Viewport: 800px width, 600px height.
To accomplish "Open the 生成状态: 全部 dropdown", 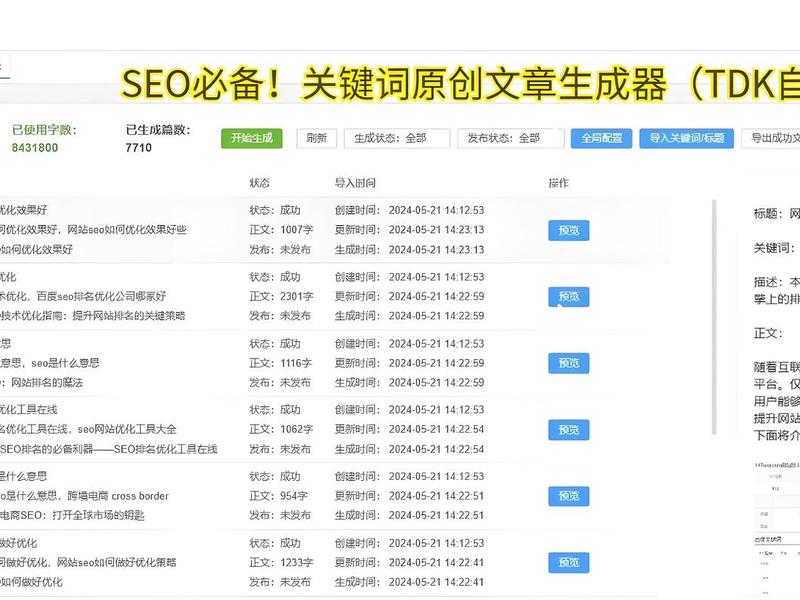I will [x=397, y=138].
